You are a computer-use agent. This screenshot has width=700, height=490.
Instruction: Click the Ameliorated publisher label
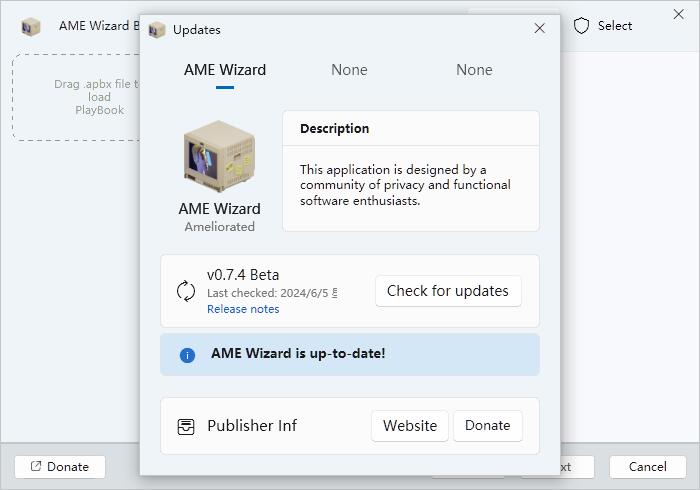tap(220, 227)
